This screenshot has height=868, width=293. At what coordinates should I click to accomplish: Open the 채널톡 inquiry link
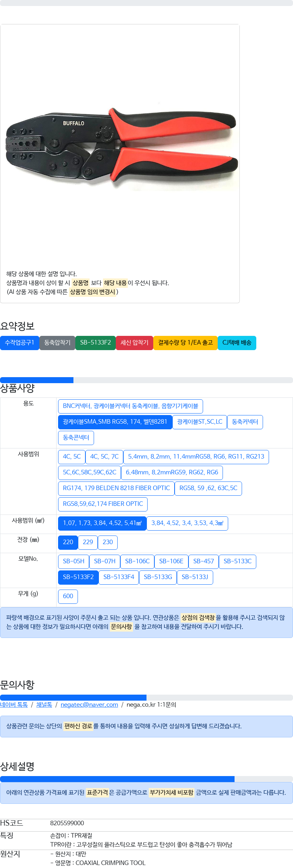point(44,705)
